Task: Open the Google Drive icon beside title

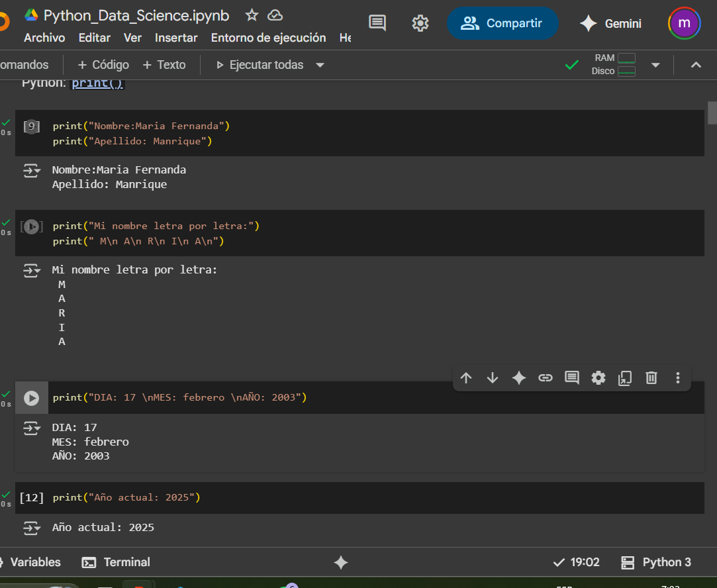Action: click(x=31, y=15)
